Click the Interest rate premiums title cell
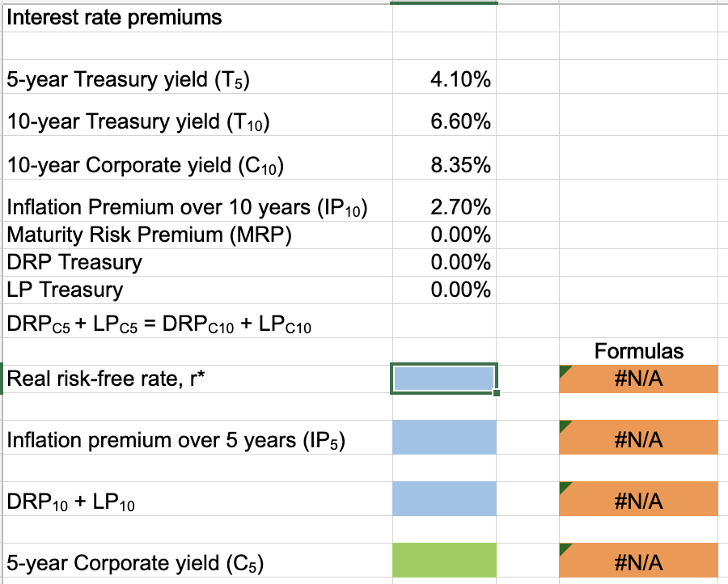Screen dimensions: 728x584 coord(113,17)
